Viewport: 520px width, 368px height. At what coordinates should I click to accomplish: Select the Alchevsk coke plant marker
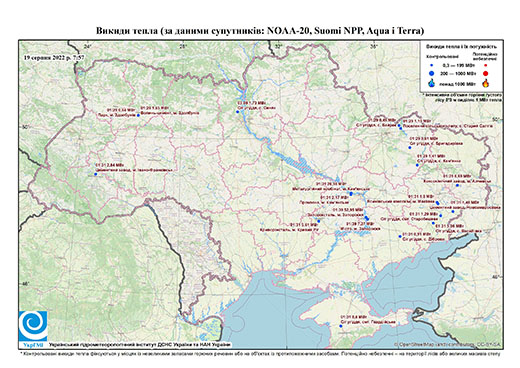[457, 185]
